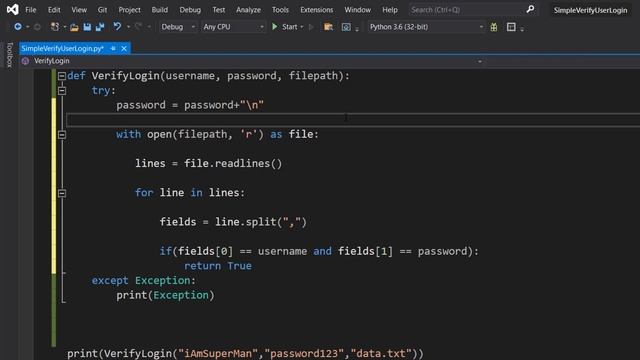Click the Undo arrow icon

click(117, 27)
